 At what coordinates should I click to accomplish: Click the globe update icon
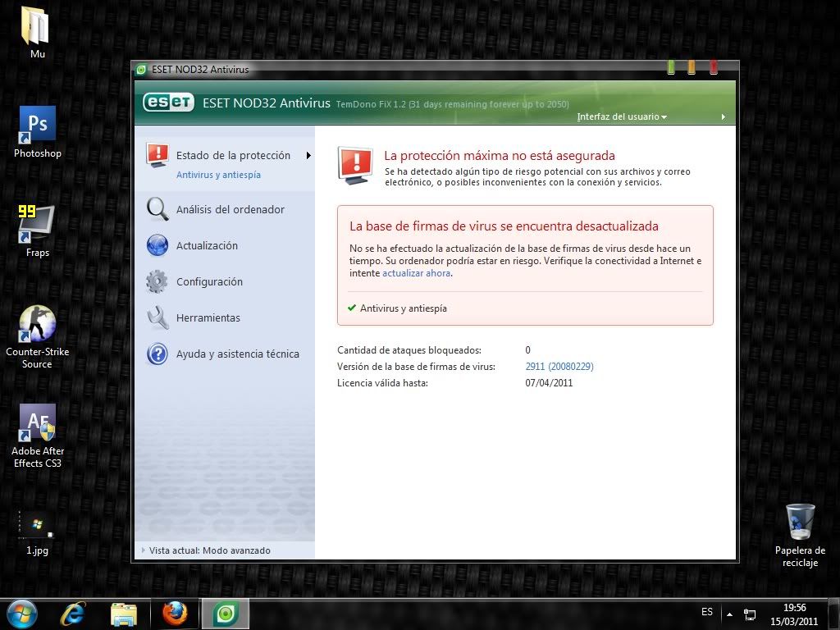[x=157, y=245]
